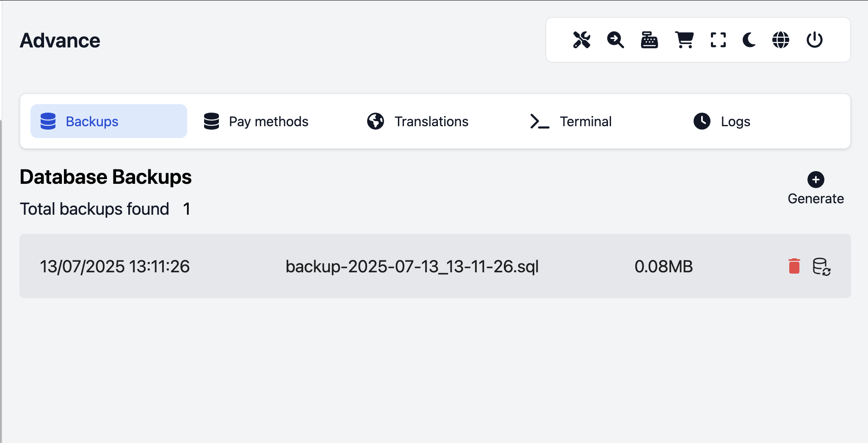
Task: Switch to the Terminal tab
Action: point(571,122)
